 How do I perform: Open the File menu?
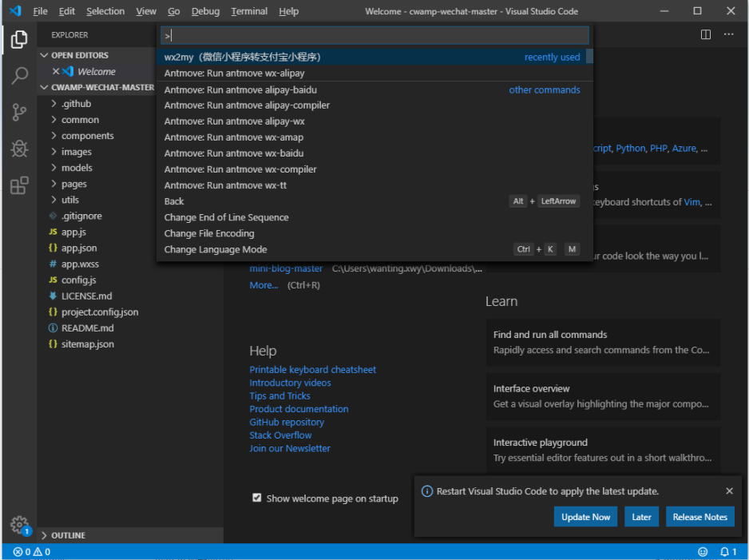click(x=40, y=11)
